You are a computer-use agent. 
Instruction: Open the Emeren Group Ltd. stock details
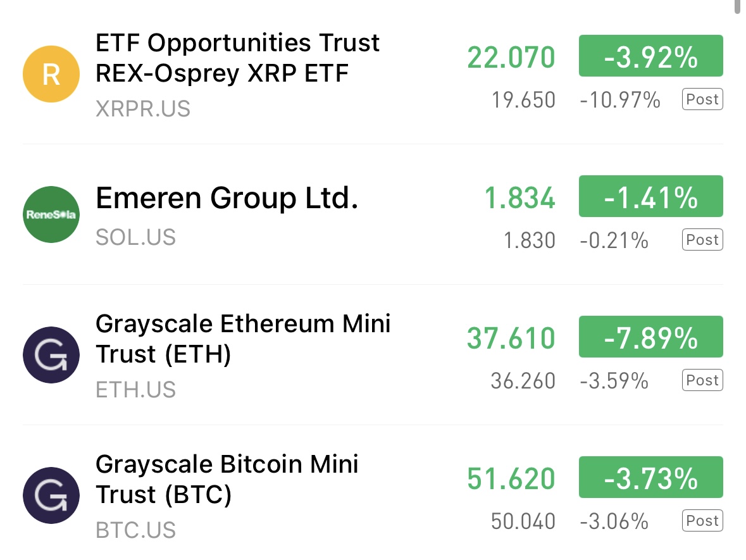click(227, 199)
